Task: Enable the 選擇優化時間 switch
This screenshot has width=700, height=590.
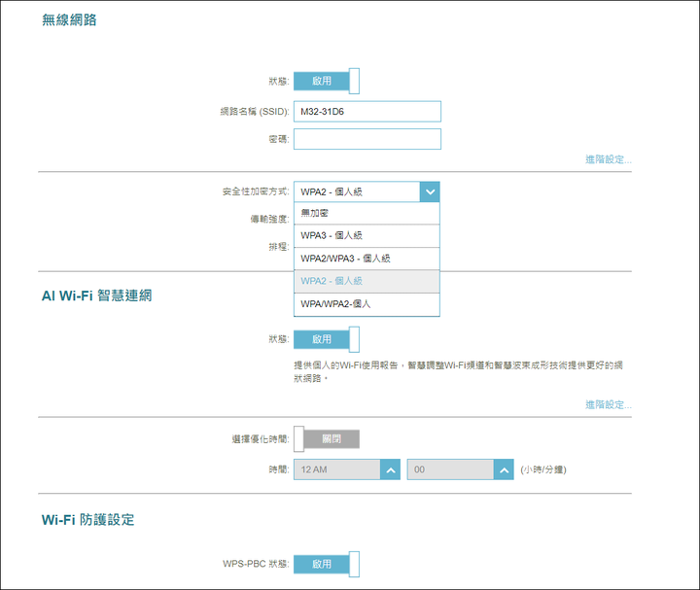Action: click(327, 439)
